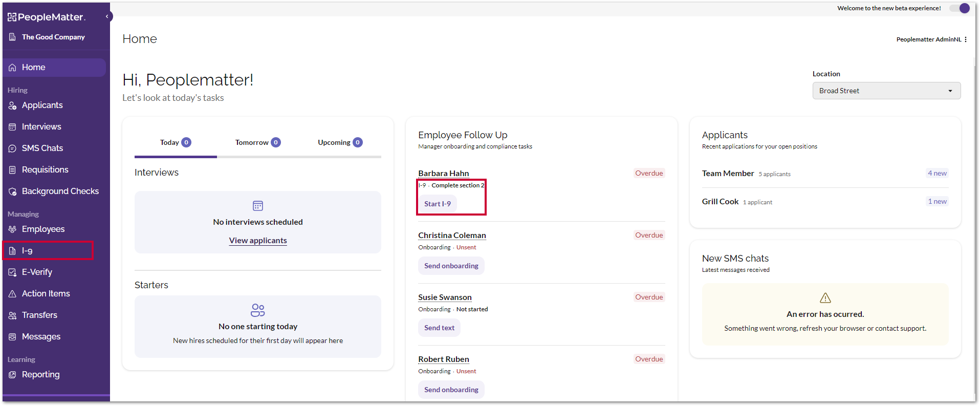
Task: Click the Reporting icon in sidebar
Action: [12, 375]
